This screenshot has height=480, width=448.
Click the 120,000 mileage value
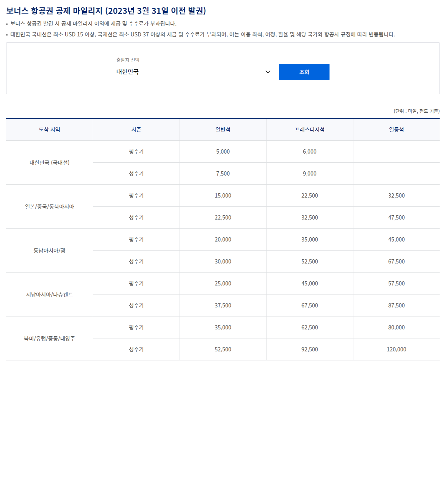pos(396,350)
